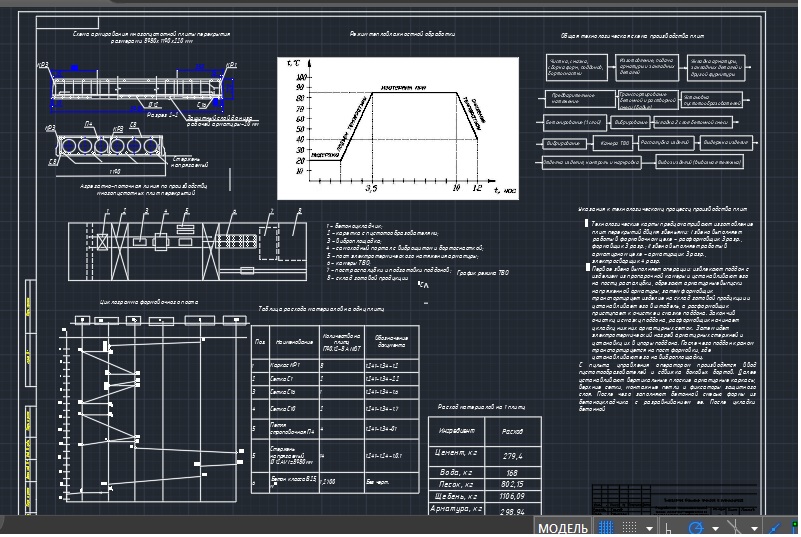Select the 'График режима ТВО' label
The height and width of the screenshot is (537, 801).
pos(483,273)
